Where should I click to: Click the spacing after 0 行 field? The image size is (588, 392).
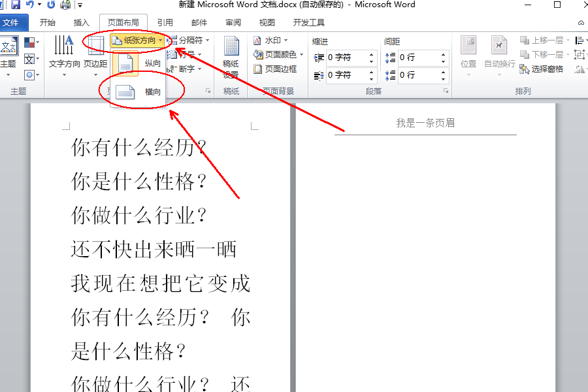(417, 75)
